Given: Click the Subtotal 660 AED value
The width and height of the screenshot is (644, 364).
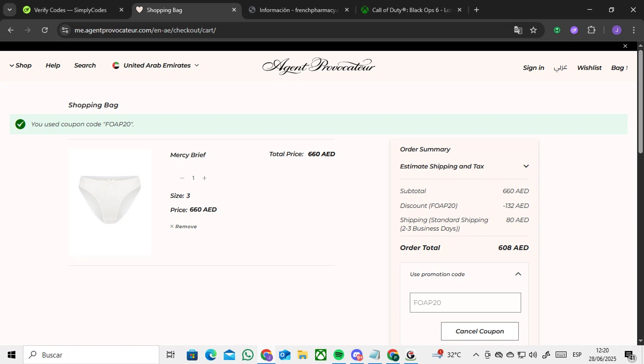Looking at the screenshot, I should (x=516, y=191).
